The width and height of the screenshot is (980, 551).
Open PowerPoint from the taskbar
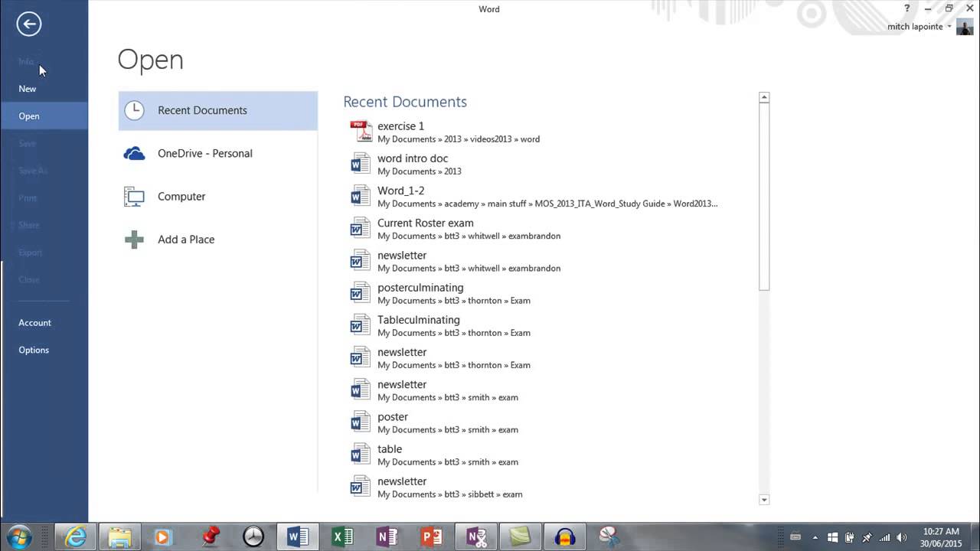[x=432, y=537]
